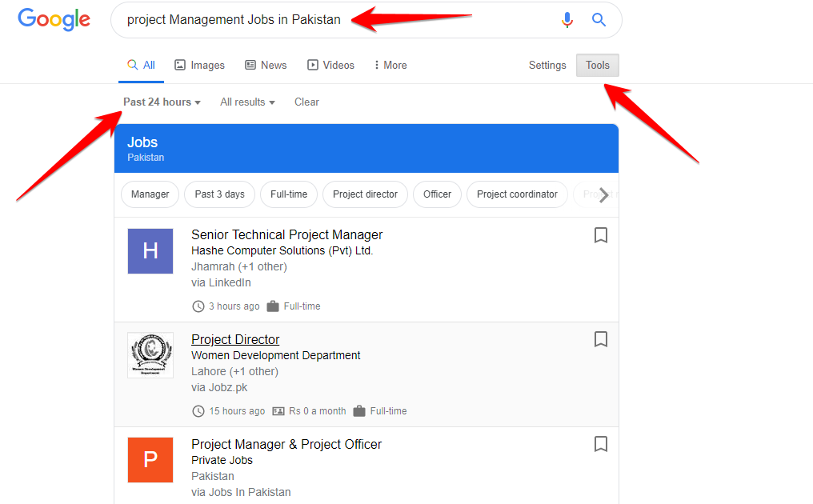Screen dimensions: 813x504
Task: Select the Manager filter chip
Action: coord(150,194)
